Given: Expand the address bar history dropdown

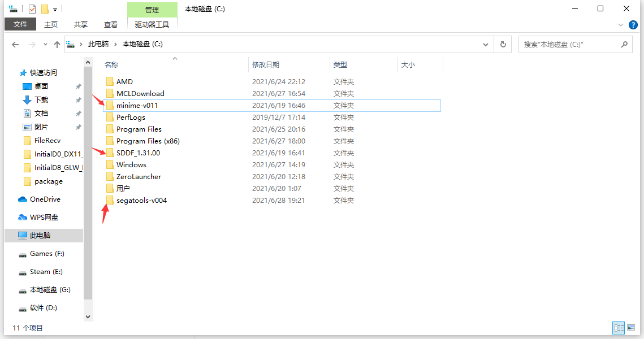Looking at the screenshot, I should click(486, 44).
